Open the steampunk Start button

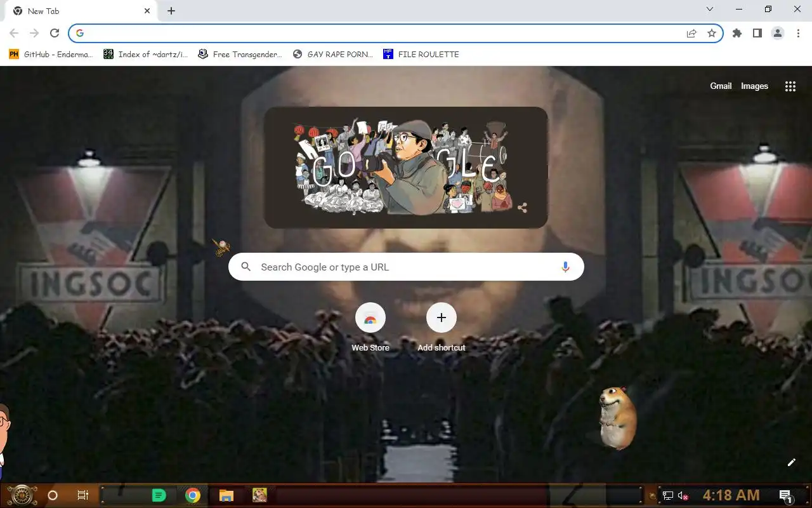click(22, 495)
